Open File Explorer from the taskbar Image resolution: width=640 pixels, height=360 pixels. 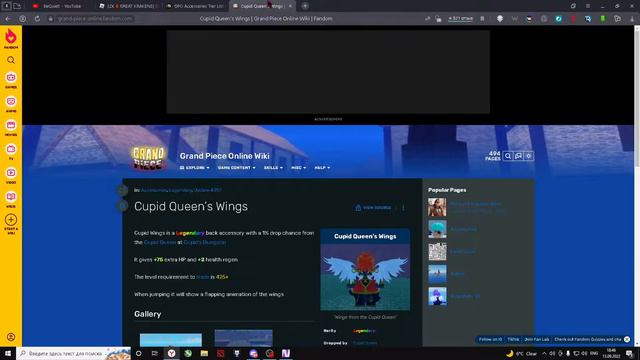click(204, 353)
